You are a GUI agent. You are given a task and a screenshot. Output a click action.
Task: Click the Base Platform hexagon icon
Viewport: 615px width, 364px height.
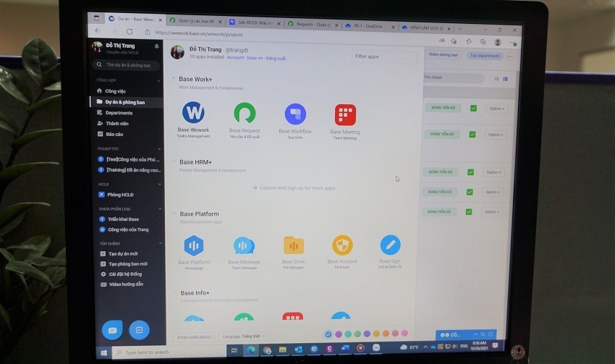click(x=194, y=245)
